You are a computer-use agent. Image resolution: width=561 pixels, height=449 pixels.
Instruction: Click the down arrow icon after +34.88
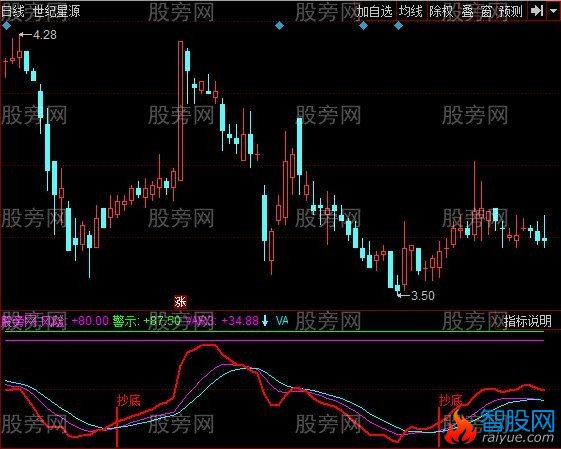pos(265,320)
